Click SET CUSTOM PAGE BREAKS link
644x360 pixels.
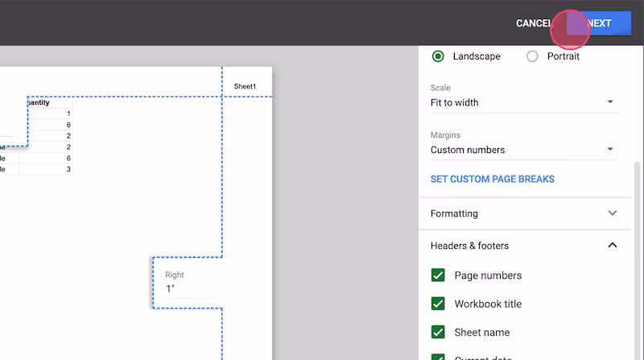click(x=493, y=179)
